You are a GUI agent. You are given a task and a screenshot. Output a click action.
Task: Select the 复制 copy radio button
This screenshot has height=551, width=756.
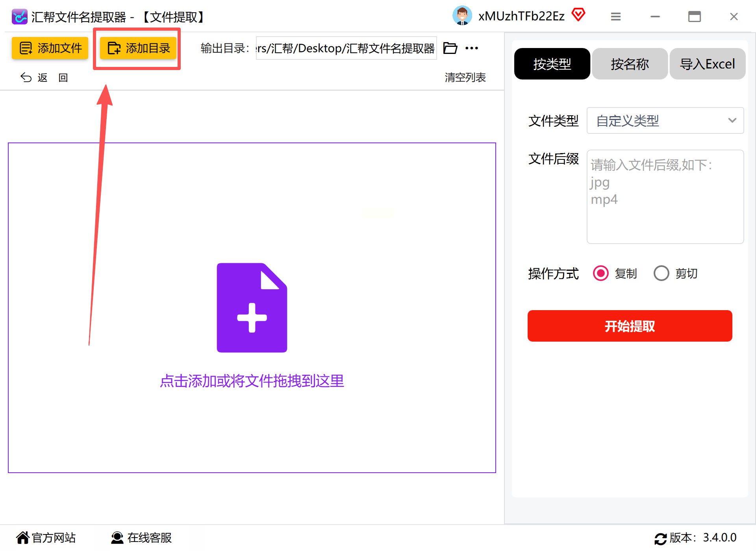pos(600,273)
